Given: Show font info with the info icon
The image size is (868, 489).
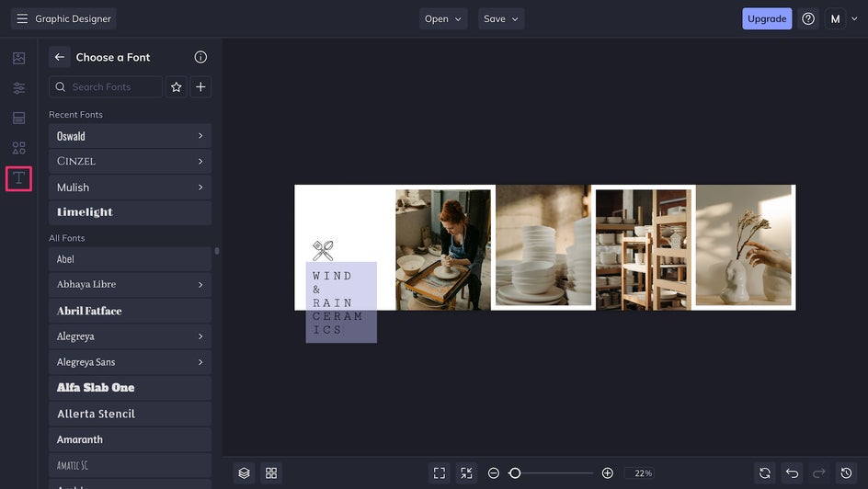Looking at the screenshot, I should [200, 57].
